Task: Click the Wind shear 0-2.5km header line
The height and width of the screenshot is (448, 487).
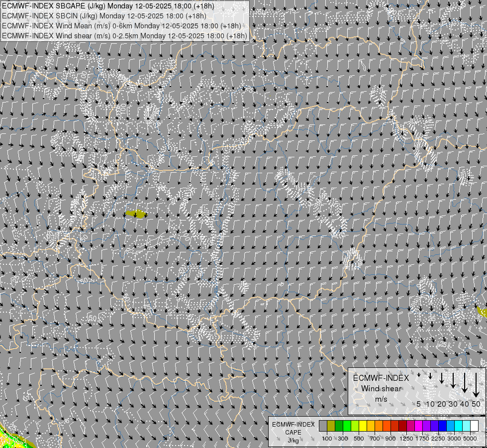Action: [124, 36]
